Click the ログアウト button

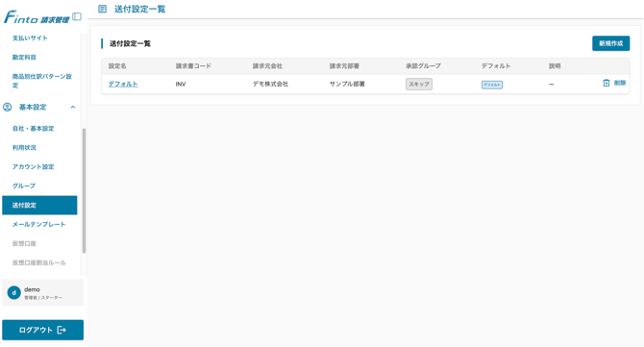(x=42, y=330)
